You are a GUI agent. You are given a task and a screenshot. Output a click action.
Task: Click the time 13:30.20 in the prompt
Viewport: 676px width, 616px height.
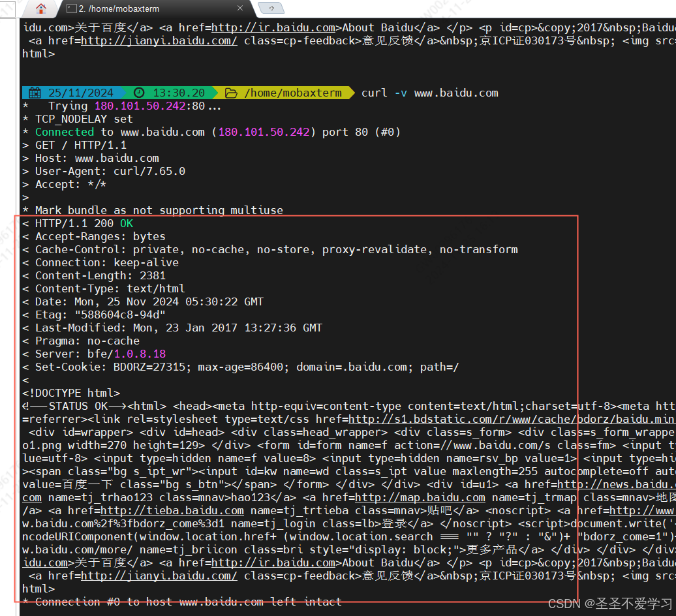click(179, 93)
